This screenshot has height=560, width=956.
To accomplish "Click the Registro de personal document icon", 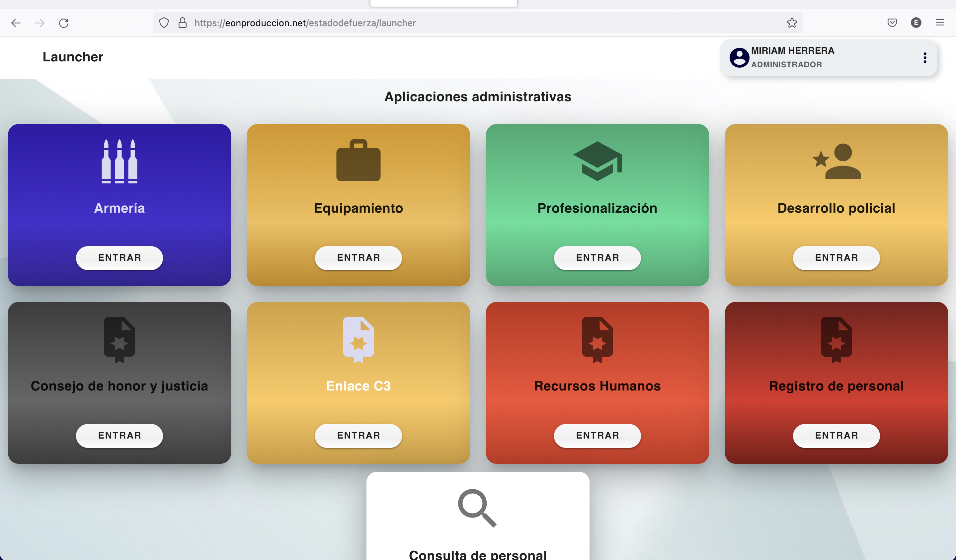I will click(836, 340).
